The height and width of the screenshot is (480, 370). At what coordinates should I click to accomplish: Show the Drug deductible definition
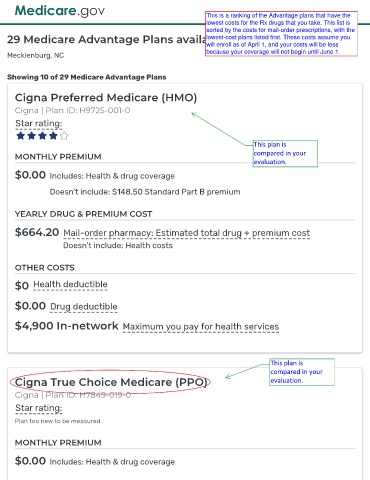84,307
